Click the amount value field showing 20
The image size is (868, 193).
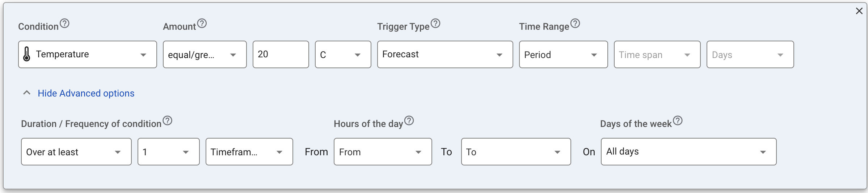coord(281,54)
